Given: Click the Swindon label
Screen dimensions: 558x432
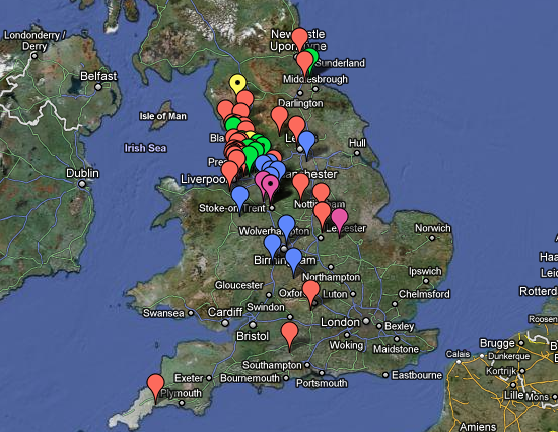Looking at the screenshot, I should [x=265, y=307].
